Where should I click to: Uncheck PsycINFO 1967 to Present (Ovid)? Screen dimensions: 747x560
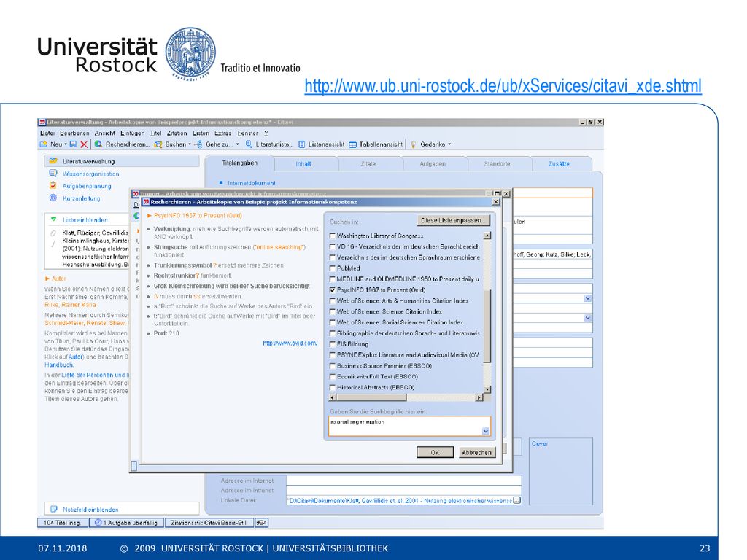[333, 289]
